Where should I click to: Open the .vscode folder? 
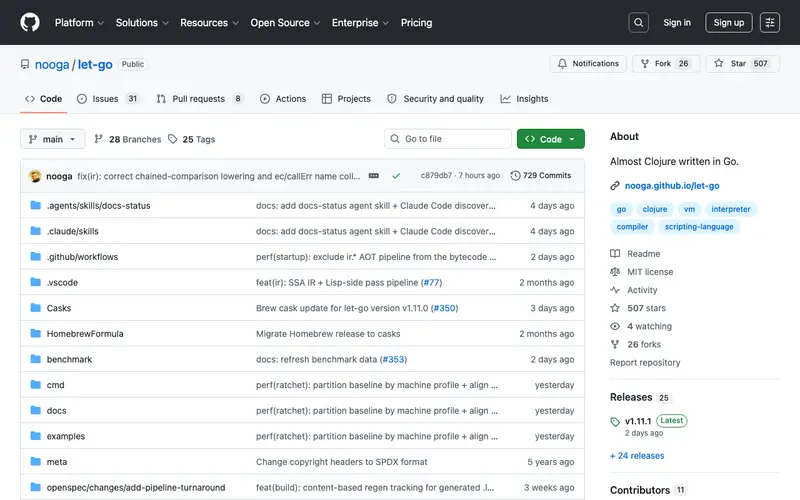[x=62, y=282]
